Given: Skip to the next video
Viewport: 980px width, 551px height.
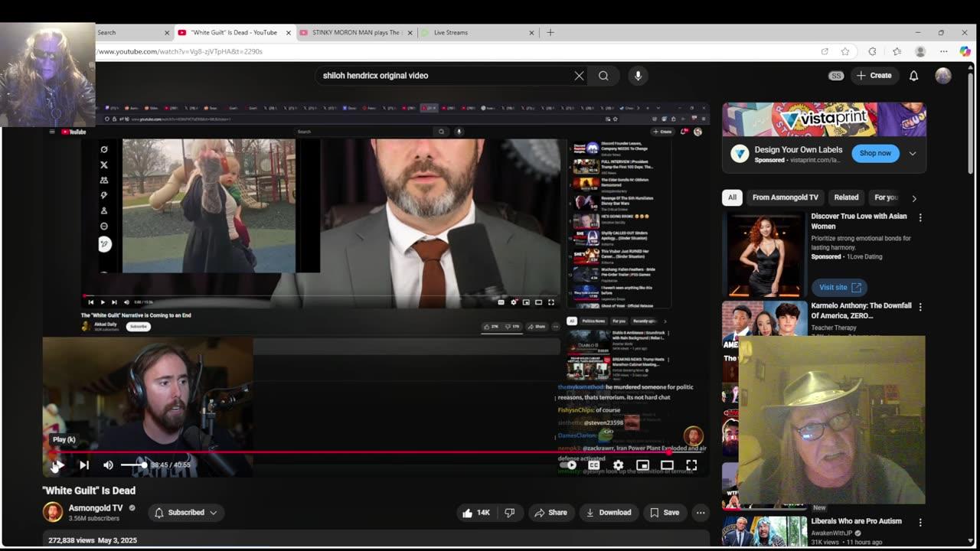Looking at the screenshot, I should click(84, 465).
